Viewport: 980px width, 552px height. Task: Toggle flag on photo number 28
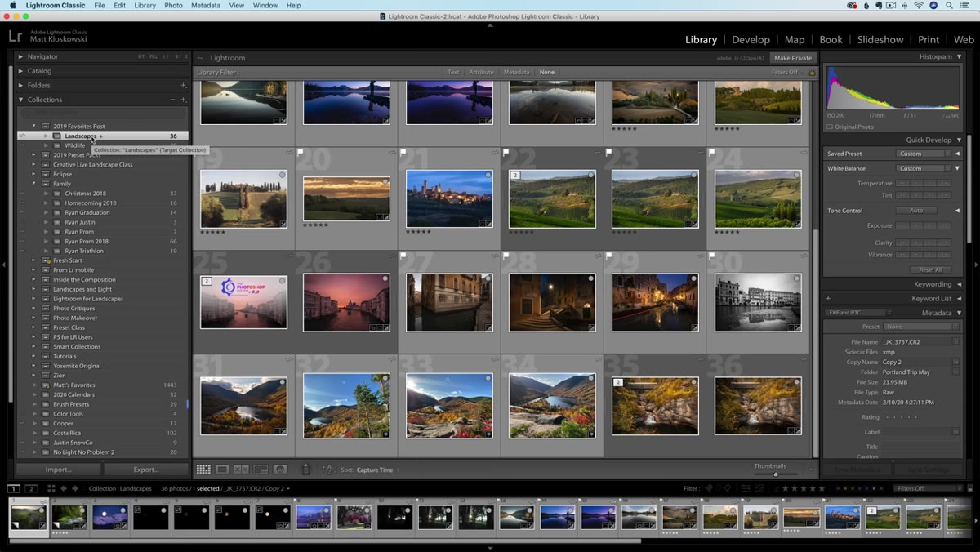point(506,256)
